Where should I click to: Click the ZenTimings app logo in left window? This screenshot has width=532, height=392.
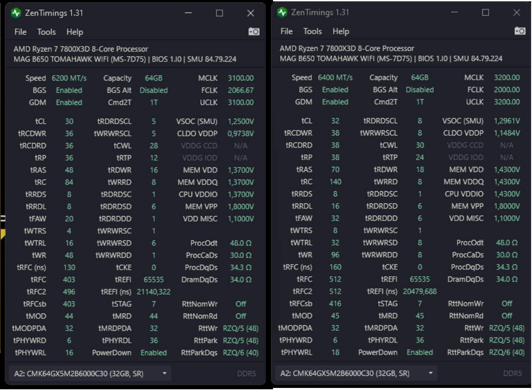pyautogui.click(x=16, y=13)
